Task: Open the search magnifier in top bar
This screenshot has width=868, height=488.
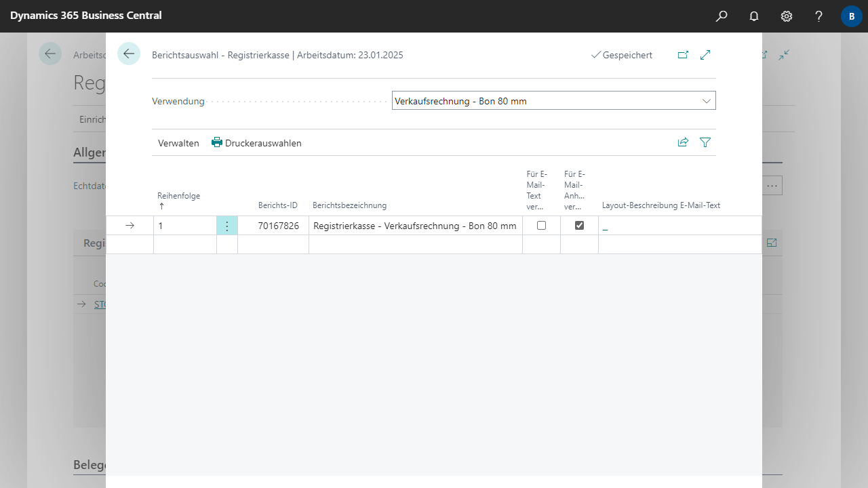Action: click(x=722, y=16)
